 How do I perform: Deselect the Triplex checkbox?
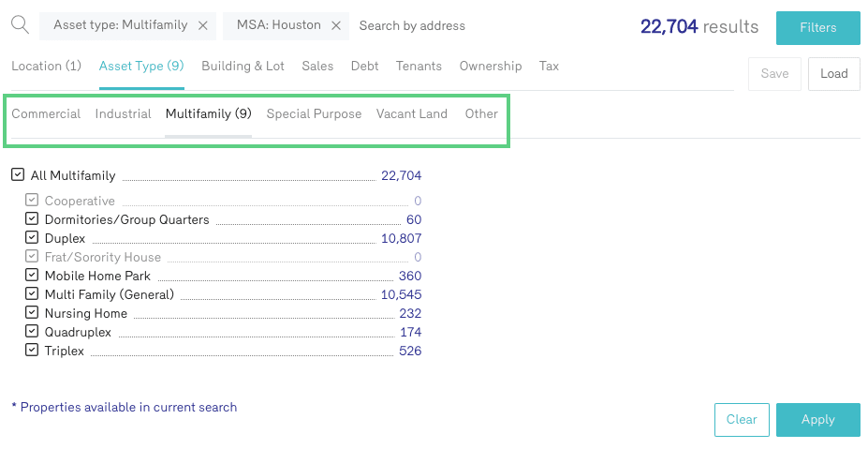tap(32, 351)
